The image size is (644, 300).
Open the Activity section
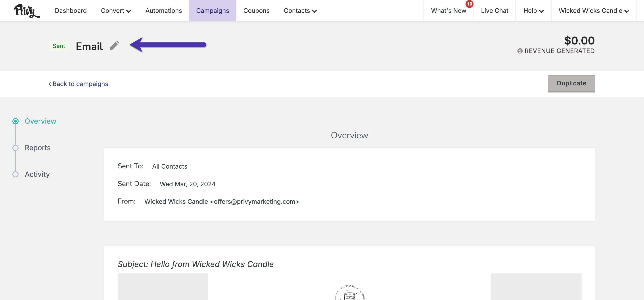pyautogui.click(x=37, y=174)
